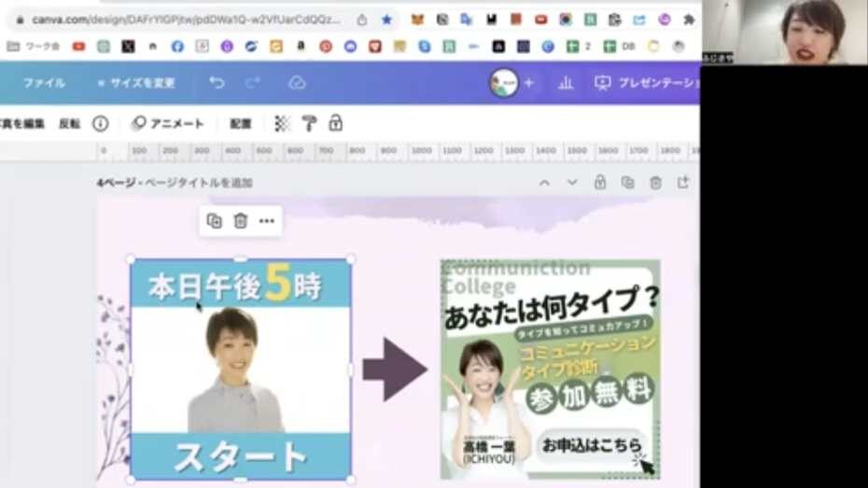Move page up with the chevron

[544, 183]
